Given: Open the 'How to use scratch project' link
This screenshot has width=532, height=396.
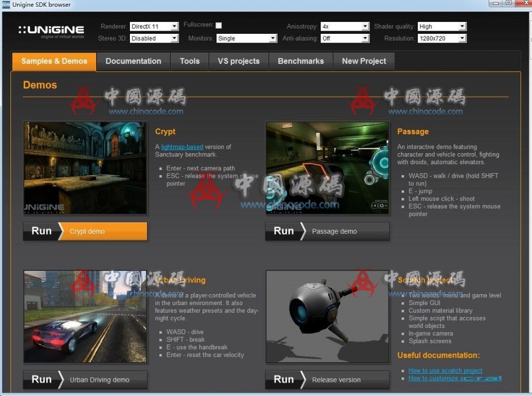Looking at the screenshot, I should click(445, 371).
